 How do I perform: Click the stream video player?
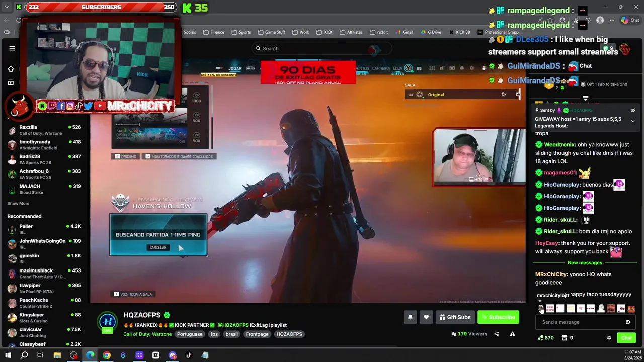point(308,181)
